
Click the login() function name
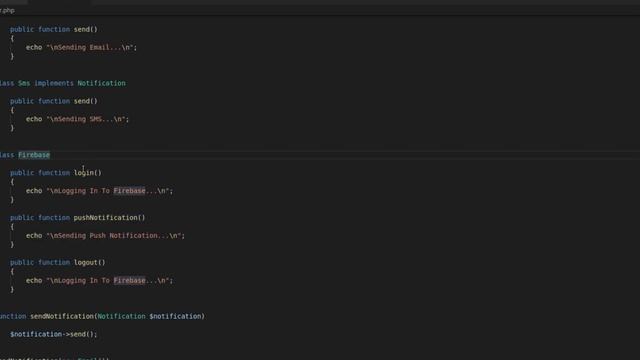(x=88, y=173)
